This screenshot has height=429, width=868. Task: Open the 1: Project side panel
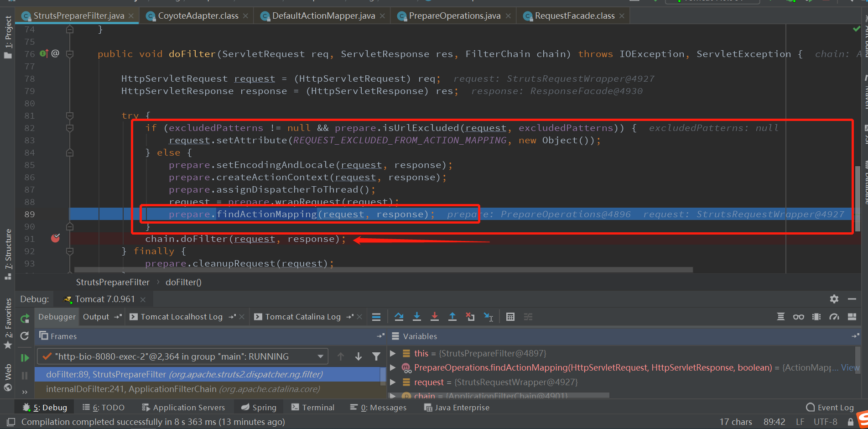(x=8, y=37)
